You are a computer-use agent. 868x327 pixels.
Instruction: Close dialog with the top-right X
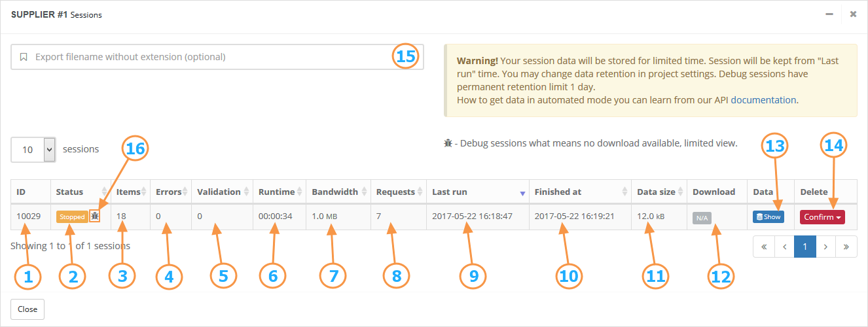coord(853,14)
